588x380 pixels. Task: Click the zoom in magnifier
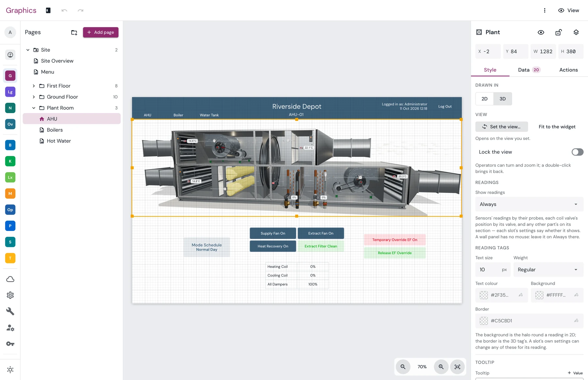click(441, 367)
